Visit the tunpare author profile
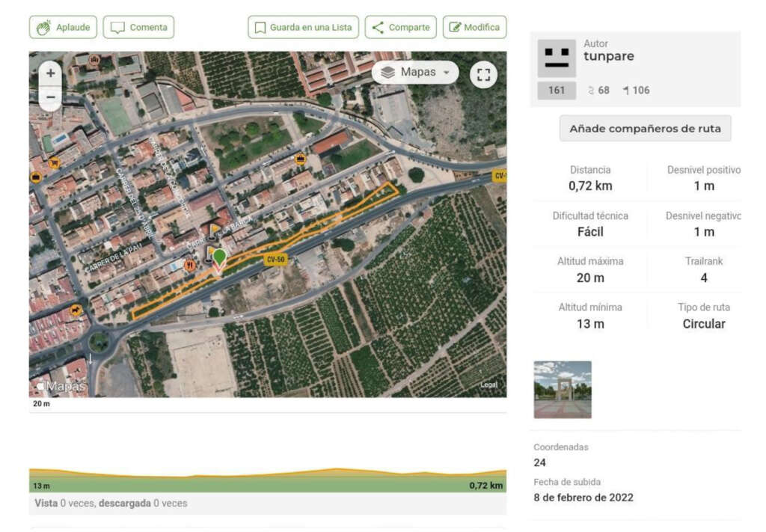The image size is (766, 532). click(609, 57)
